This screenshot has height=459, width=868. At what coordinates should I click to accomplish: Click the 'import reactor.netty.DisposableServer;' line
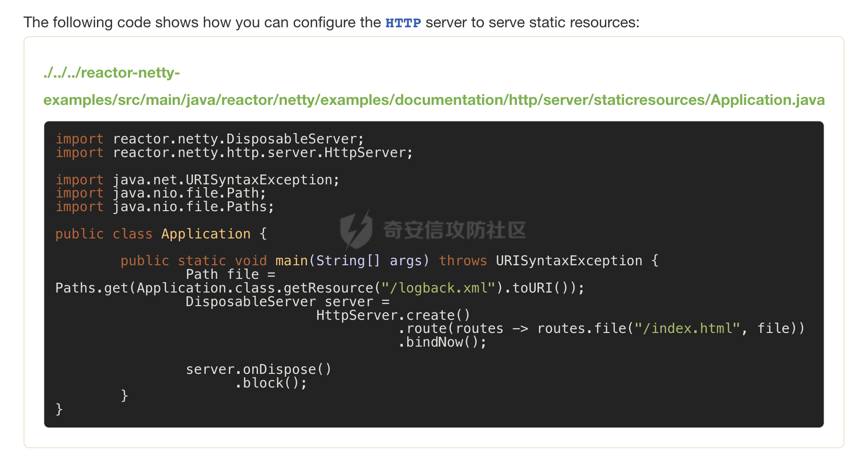[x=210, y=139]
